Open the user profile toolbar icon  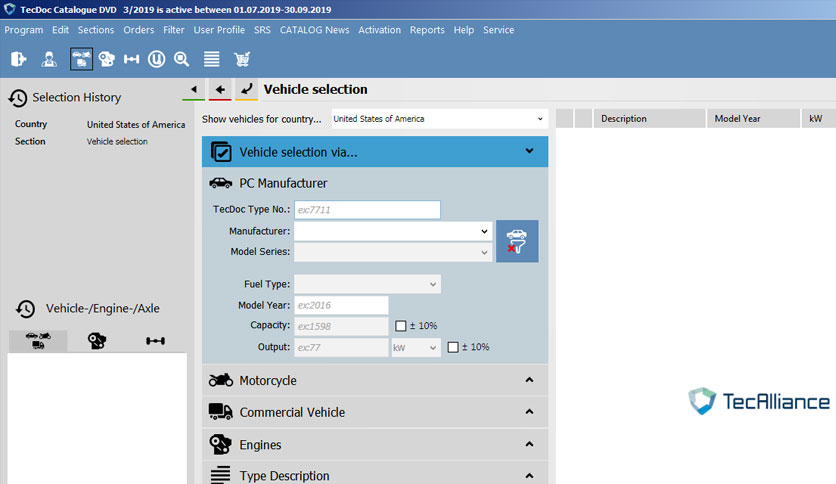tap(49, 59)
